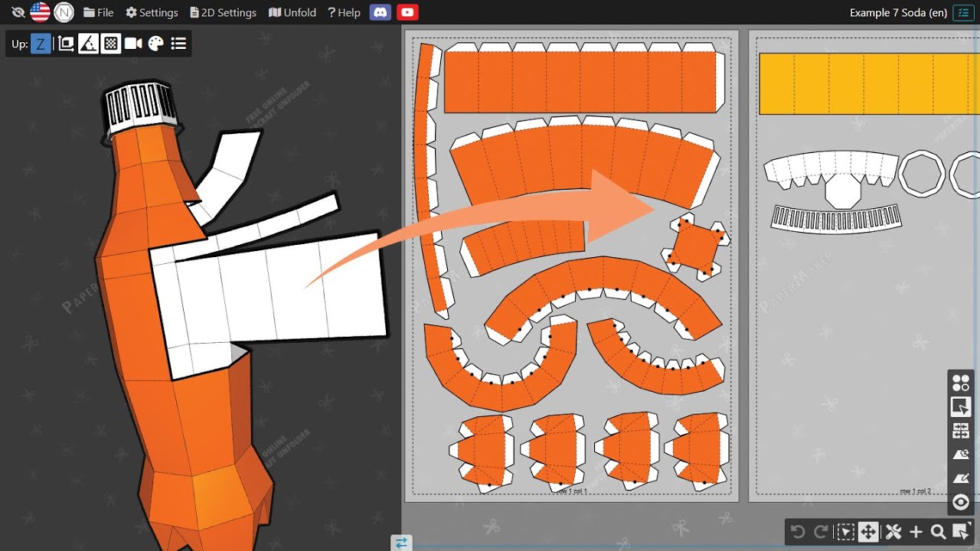Click the hexagon N logo icon
Viewport: 980px width, 551px height.
(x=64, y=12)
